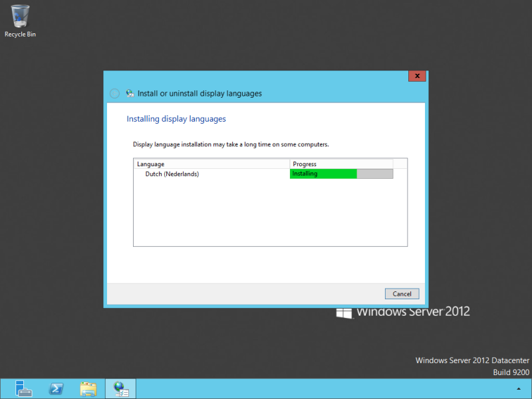Close the display languages dialog
This screenshot has height=399, width=532.
coord(418,76)
